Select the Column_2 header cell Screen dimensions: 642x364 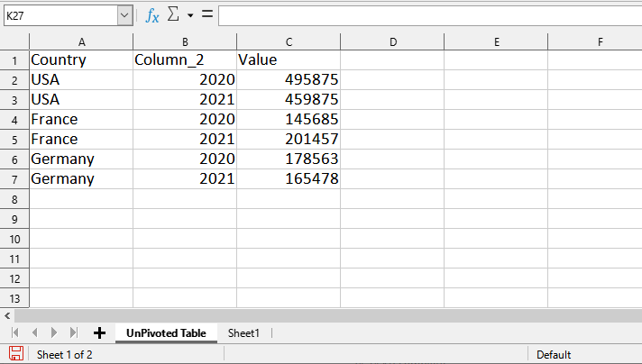click(x=185, y=60)
